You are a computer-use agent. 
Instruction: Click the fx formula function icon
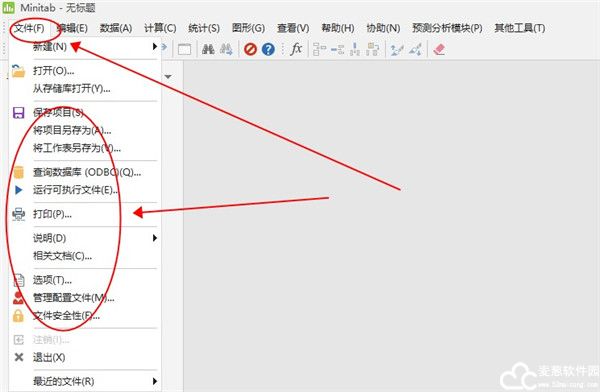pyautogui.click(x=296, y=49)
